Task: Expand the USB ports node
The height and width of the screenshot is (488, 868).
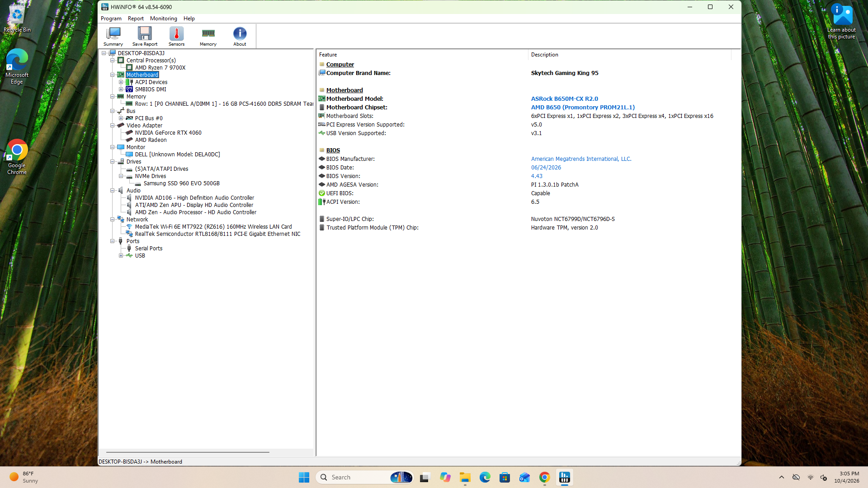Action: point(121,255)
